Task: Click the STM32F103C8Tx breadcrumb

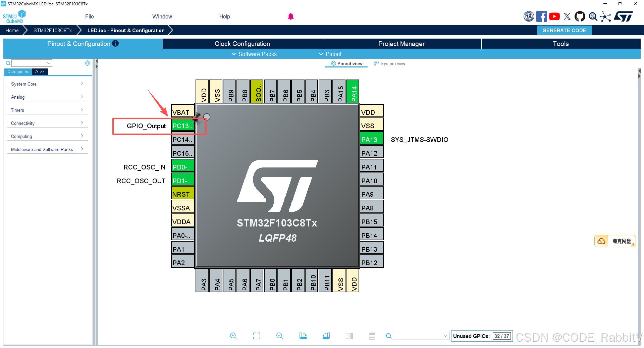Action: pyautogui.click(x=53, y=30)
